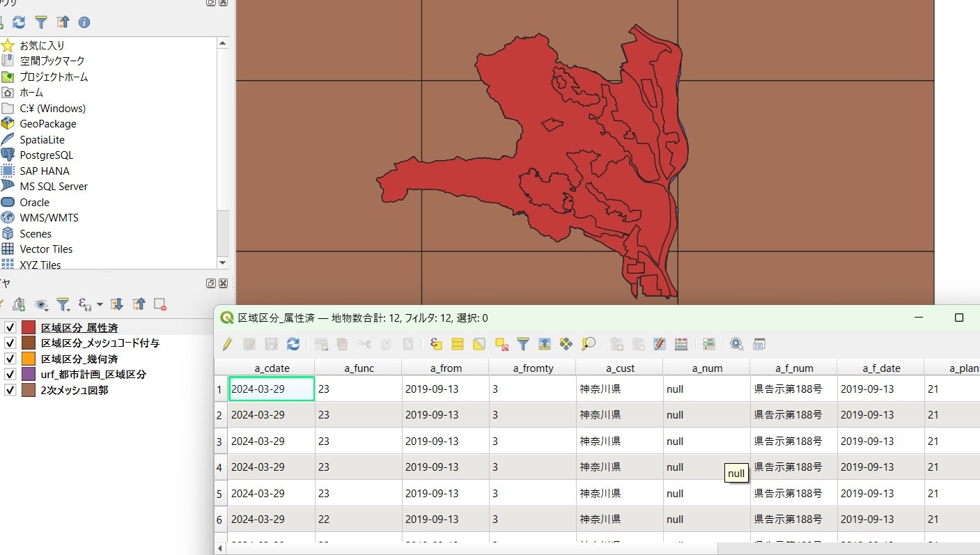
Task: Toggle urf_都市計画_区域区分 layer checkbox
Action: (10, 375)
